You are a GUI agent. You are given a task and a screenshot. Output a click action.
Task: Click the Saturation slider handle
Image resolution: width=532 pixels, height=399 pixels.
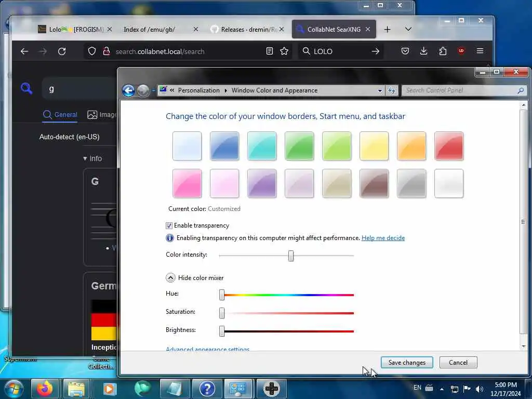222,313
